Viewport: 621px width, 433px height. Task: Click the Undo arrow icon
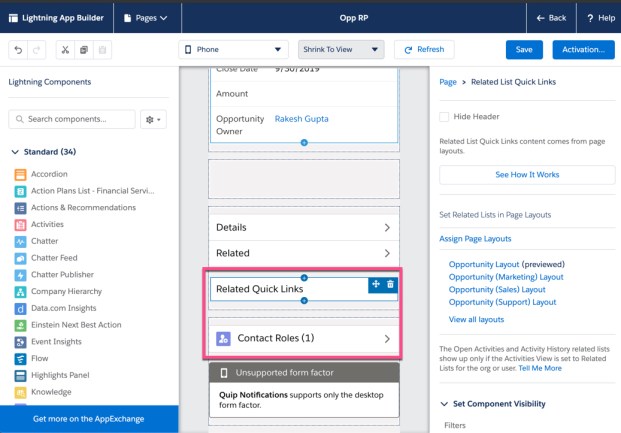pyautogui.click(x=18, y=50)
